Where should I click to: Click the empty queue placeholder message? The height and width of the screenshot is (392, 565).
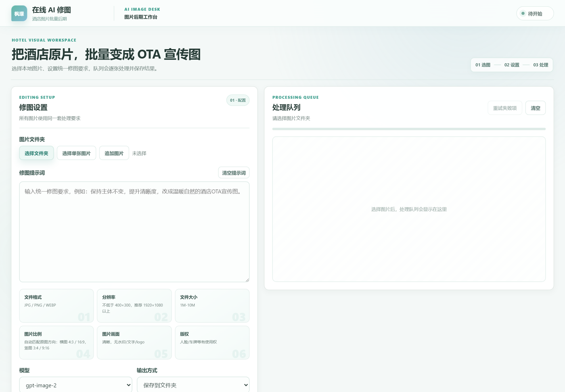[409, 209]
